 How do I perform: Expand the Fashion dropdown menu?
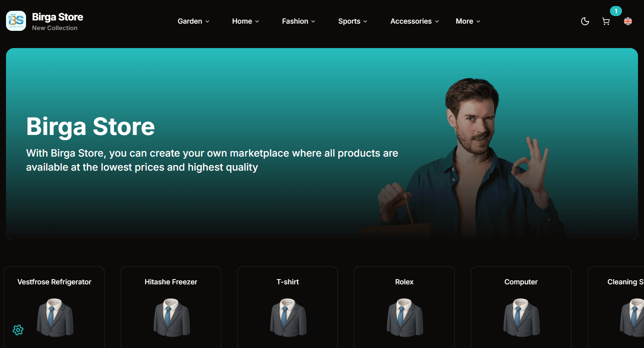click(299, 21)
